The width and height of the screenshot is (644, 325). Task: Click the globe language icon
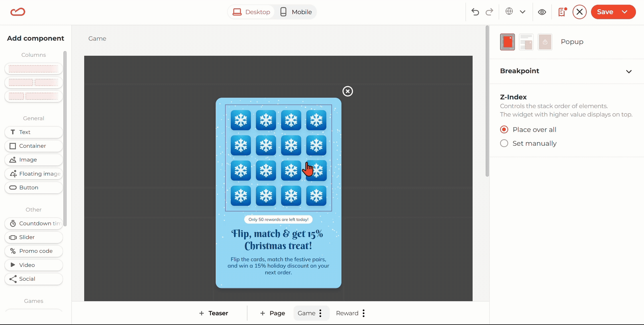pyautogui.click(x=509, y=11)
